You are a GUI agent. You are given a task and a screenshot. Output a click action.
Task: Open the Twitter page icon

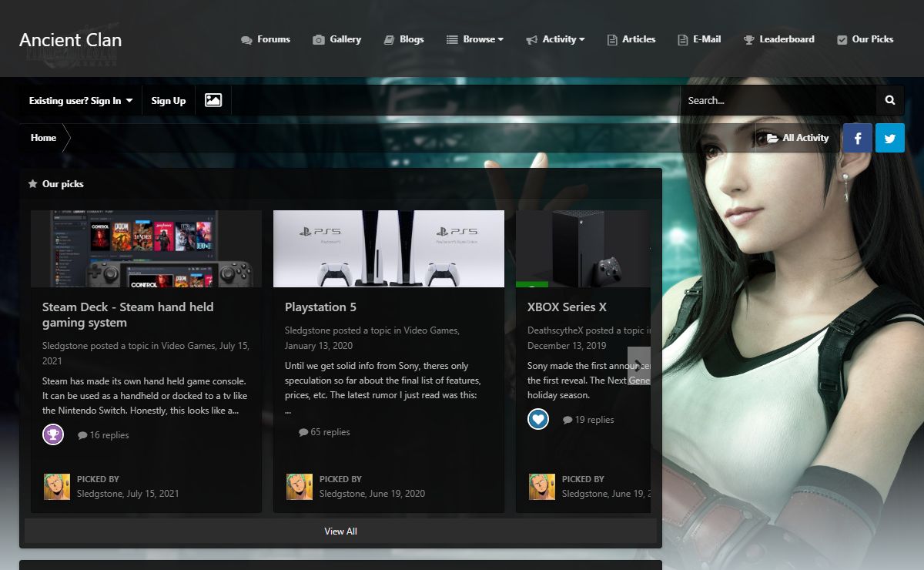[x=890, y=138]
